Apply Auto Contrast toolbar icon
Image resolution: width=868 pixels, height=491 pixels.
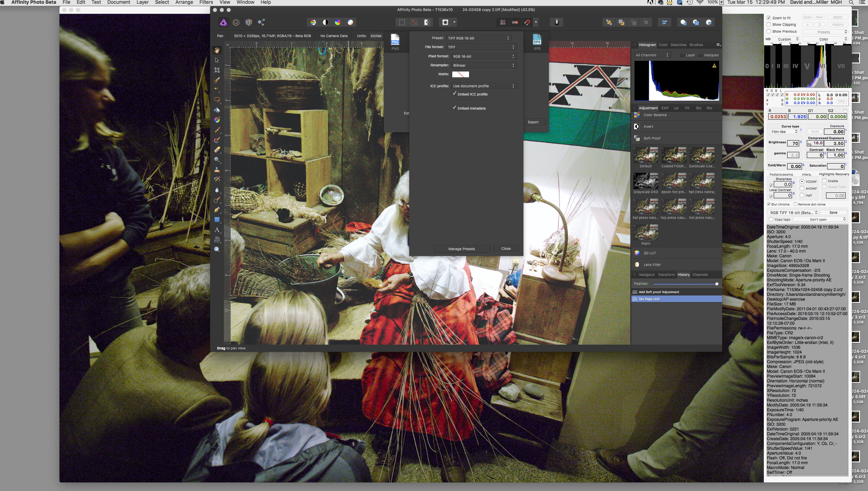tap(325, 22)
